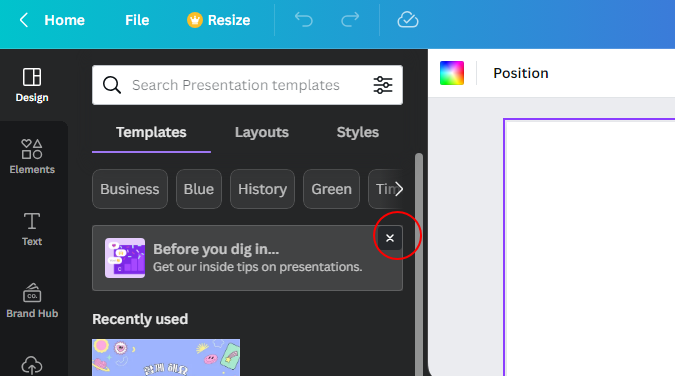Open the Resize premium button

pos(218,20)
